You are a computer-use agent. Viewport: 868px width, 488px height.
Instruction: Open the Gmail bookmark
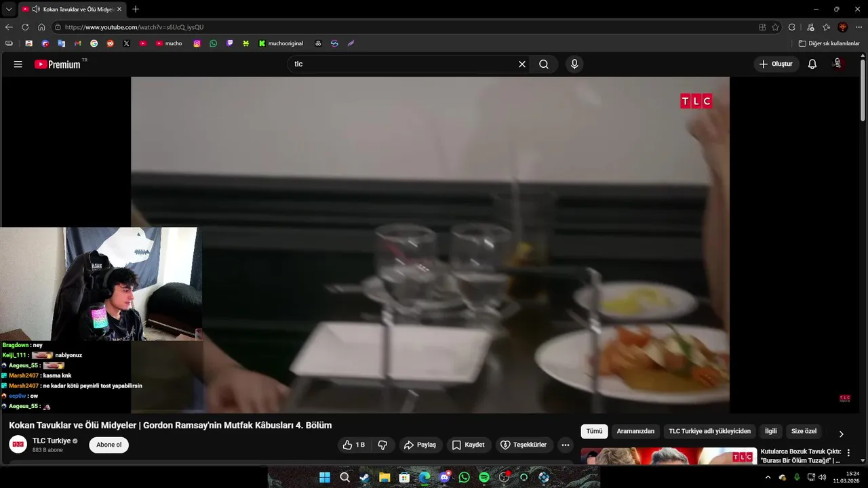78,43
